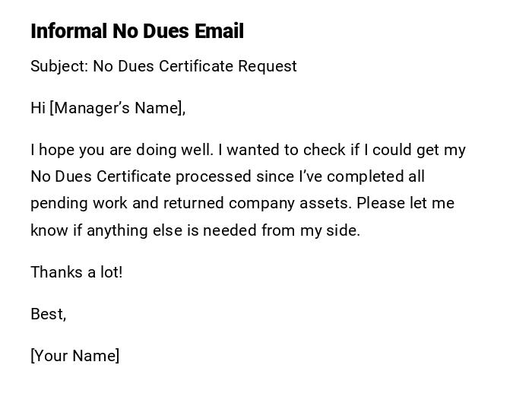Click the "Thanks a lot!" line

point(76,272)
